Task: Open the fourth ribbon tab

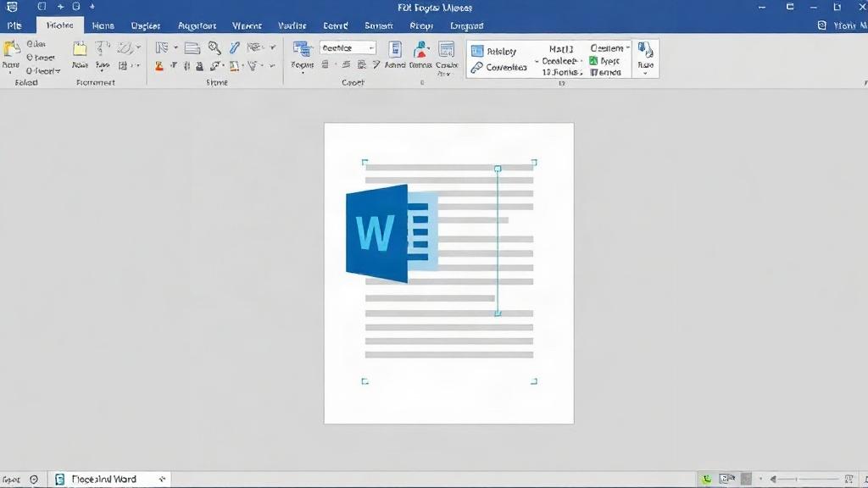Action: (146, 25)
